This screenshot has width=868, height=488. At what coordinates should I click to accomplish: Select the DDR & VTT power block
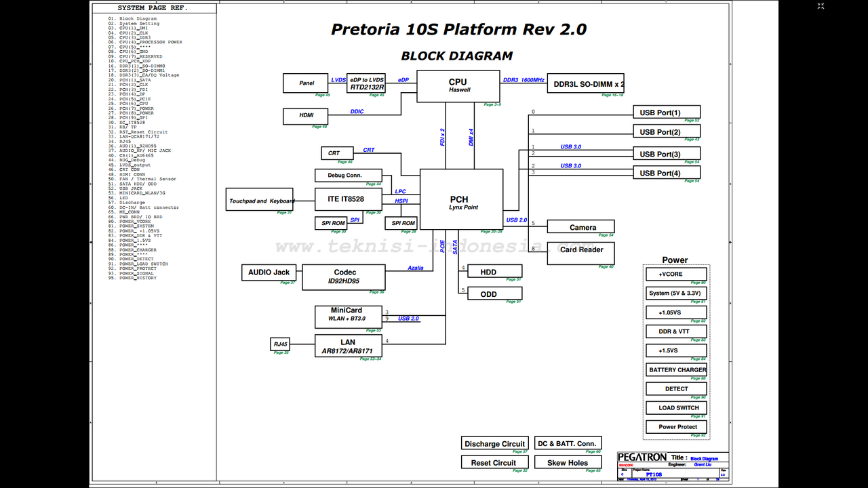[676, 331]
